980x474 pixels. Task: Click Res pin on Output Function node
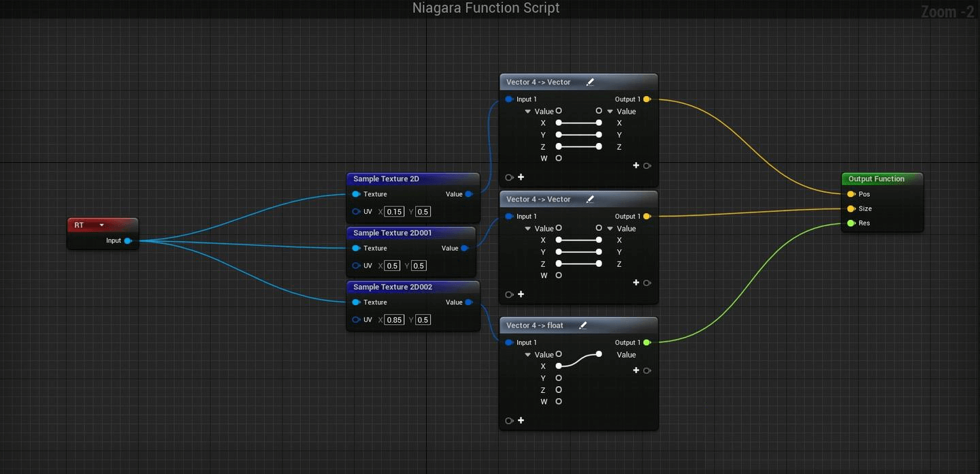851,223
